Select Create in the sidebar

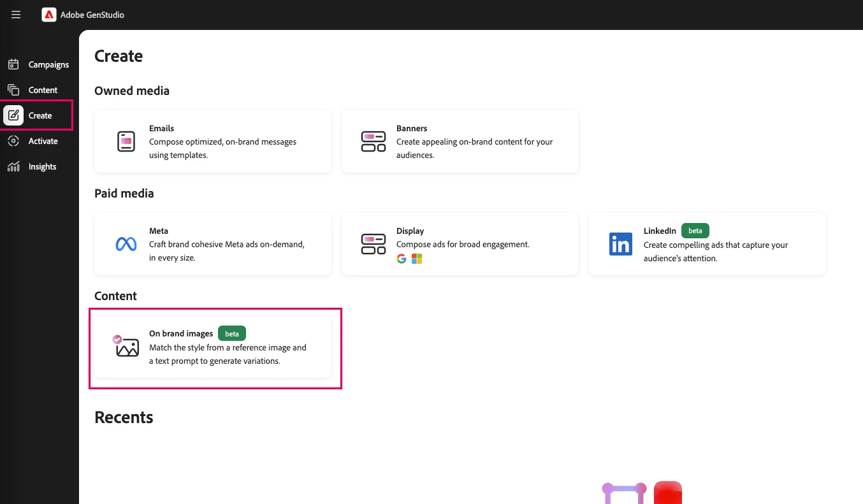pos(40,115)
